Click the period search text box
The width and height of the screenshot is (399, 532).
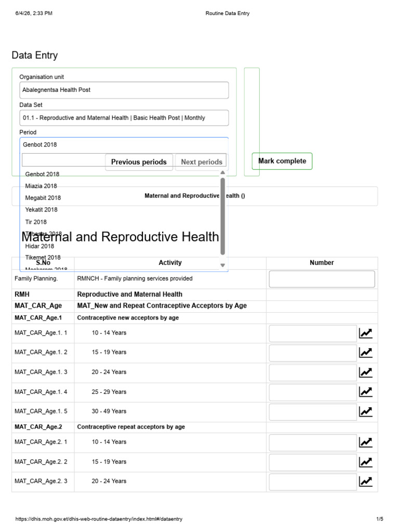pyautogui.click(x=64, y=160)
